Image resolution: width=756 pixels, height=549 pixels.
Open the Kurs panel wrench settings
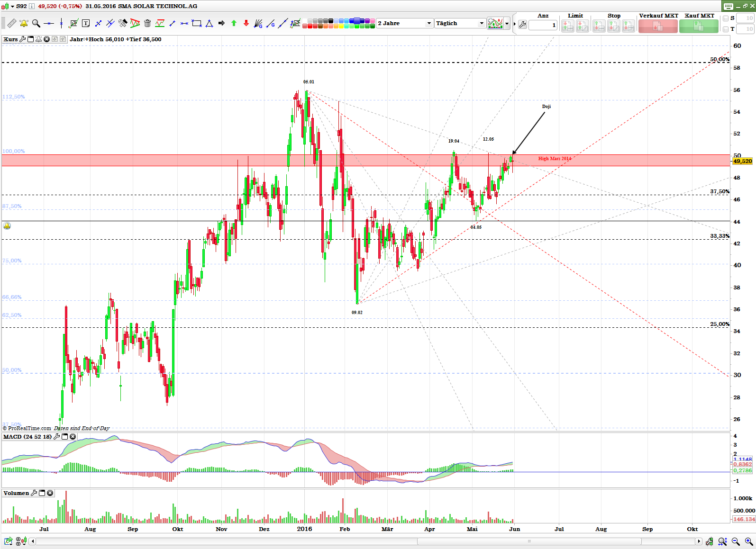coord(22,39)
